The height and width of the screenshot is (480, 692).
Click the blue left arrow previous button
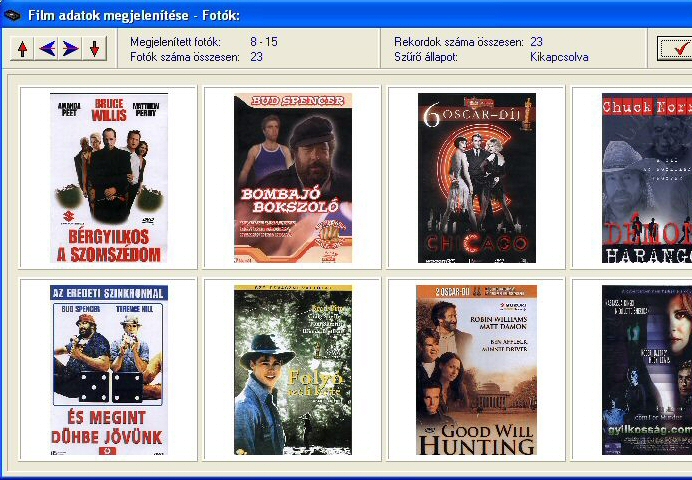tap(47, 49)
